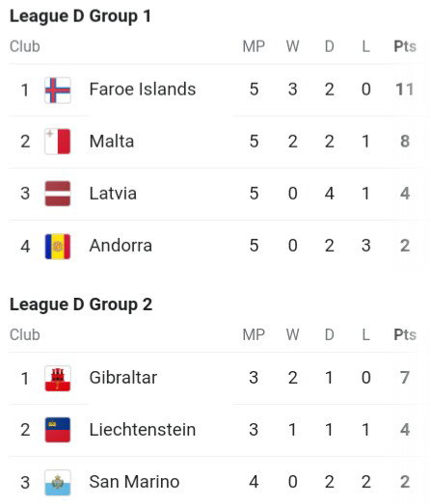
Task: Select the League D Group 2 heading
Action: [81, 305]
